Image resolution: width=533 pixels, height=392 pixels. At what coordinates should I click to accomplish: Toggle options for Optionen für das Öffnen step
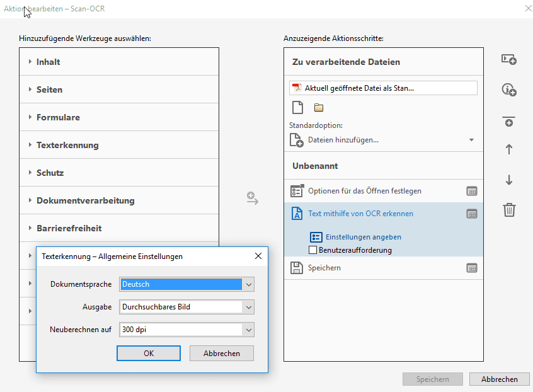(x=472, y=191)
